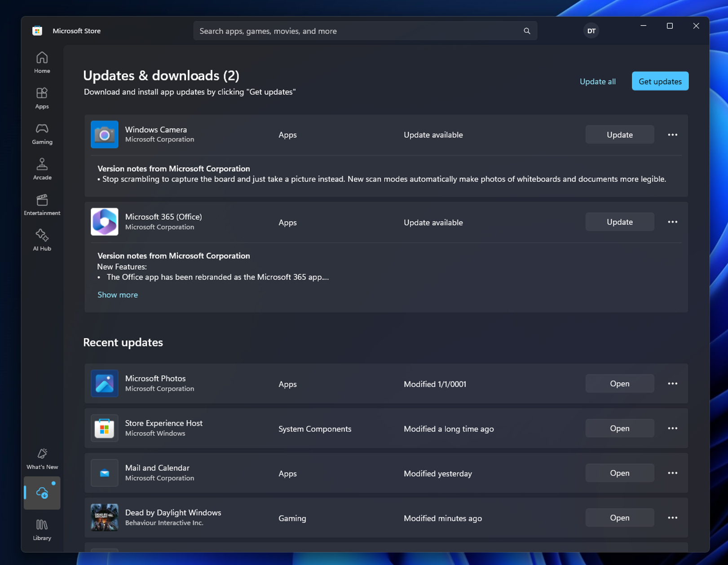This screenshot has height=565, width=728.
Task: Click the Microsoft Store logo icon
Action: pos(37,31)
